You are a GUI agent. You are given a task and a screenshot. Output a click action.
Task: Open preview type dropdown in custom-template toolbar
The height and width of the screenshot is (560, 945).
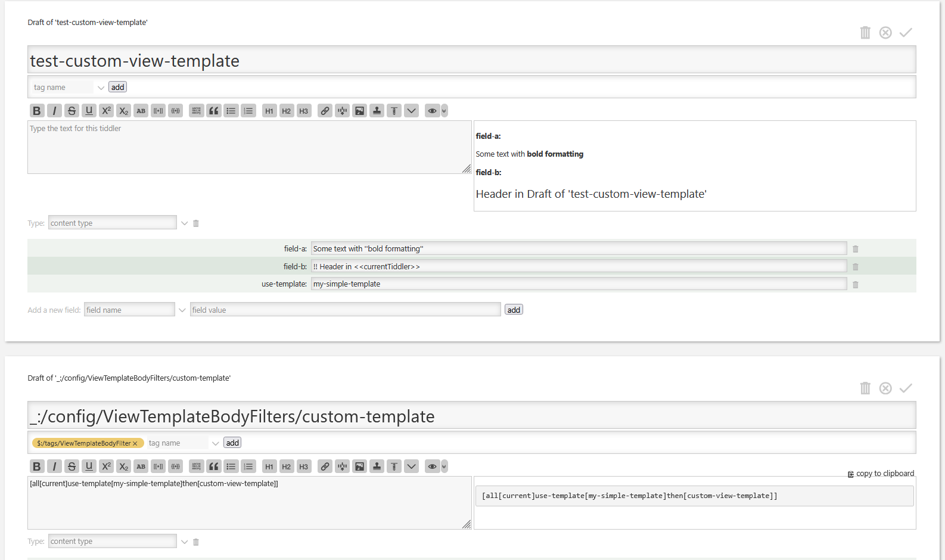pyautogui.click(x=444, y=466)
